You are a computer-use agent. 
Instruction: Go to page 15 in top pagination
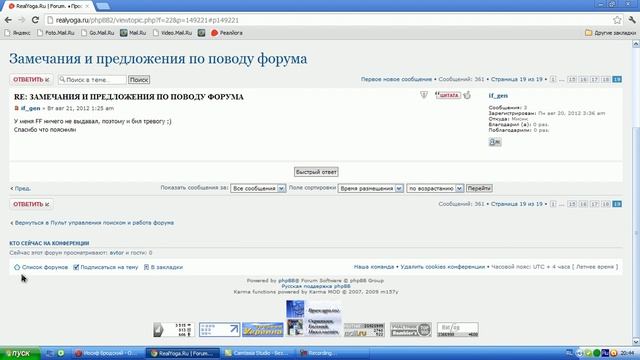[x=572, y=79]
